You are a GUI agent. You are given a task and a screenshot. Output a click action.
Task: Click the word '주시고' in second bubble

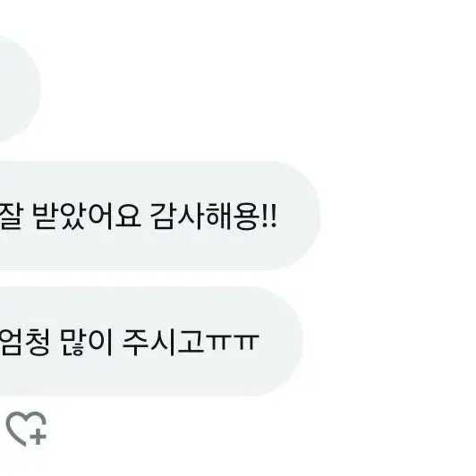[x=163, y=342]
